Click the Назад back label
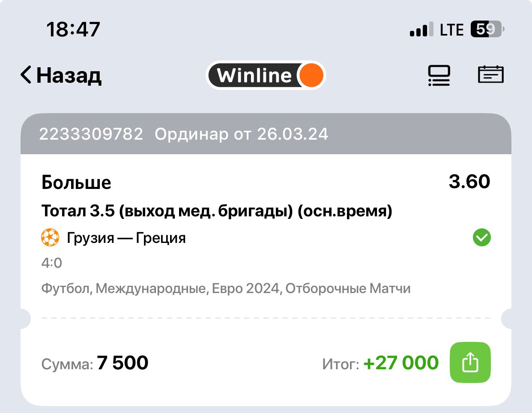 [69, 75]
